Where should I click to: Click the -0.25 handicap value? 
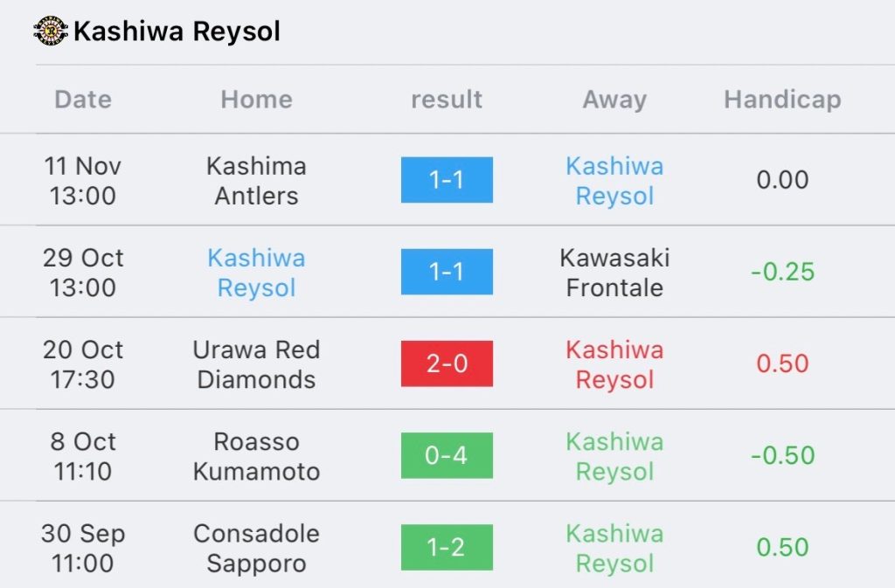point(782,272)
